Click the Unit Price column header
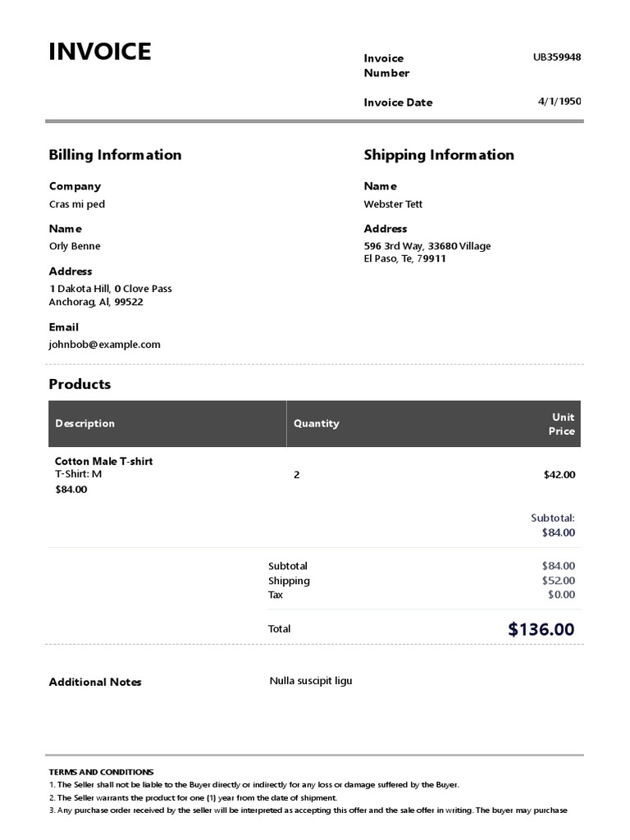 (562, 423)
